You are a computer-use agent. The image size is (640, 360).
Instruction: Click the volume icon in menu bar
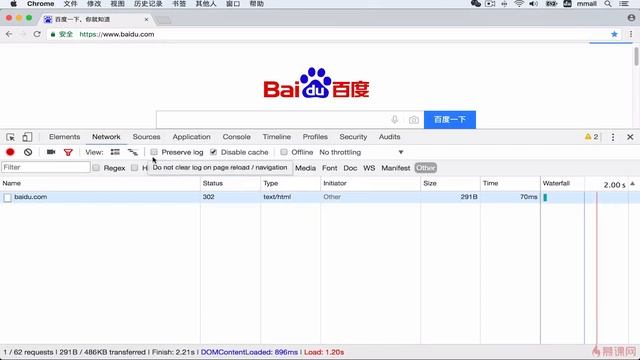(533, 4)
